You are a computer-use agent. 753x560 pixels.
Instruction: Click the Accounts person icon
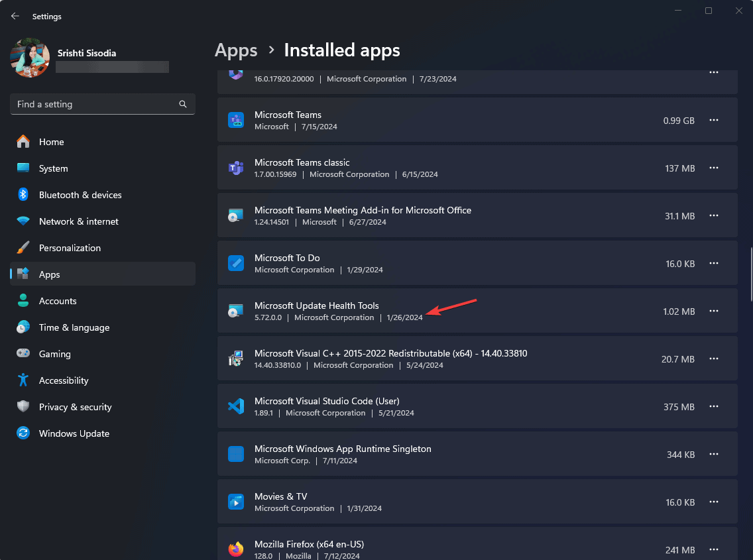click(x=23, y=300)
